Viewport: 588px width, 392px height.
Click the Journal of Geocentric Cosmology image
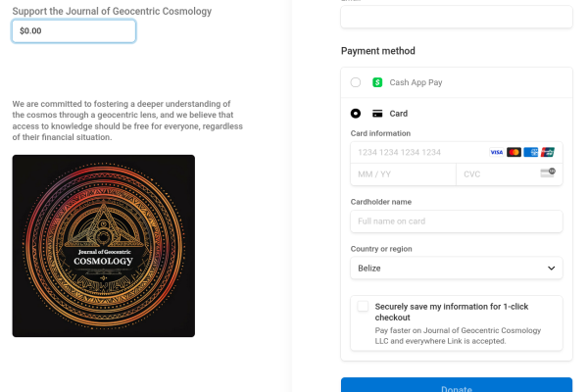tap(103, 246)
